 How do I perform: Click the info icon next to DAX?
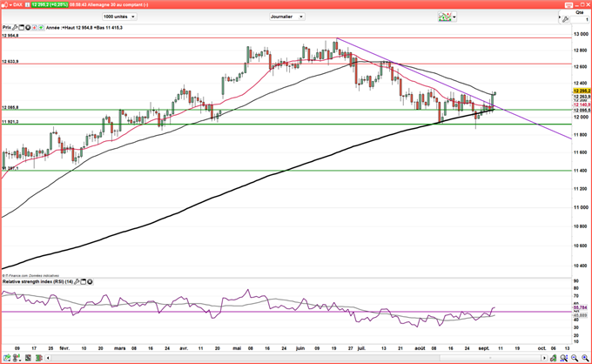click(x=27, y=4)
